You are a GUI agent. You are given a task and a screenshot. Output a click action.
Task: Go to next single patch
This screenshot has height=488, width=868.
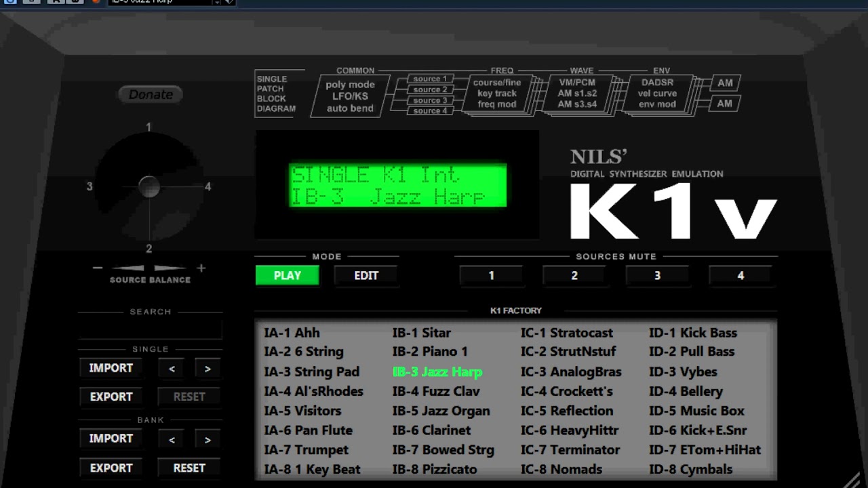coord(208,369)
